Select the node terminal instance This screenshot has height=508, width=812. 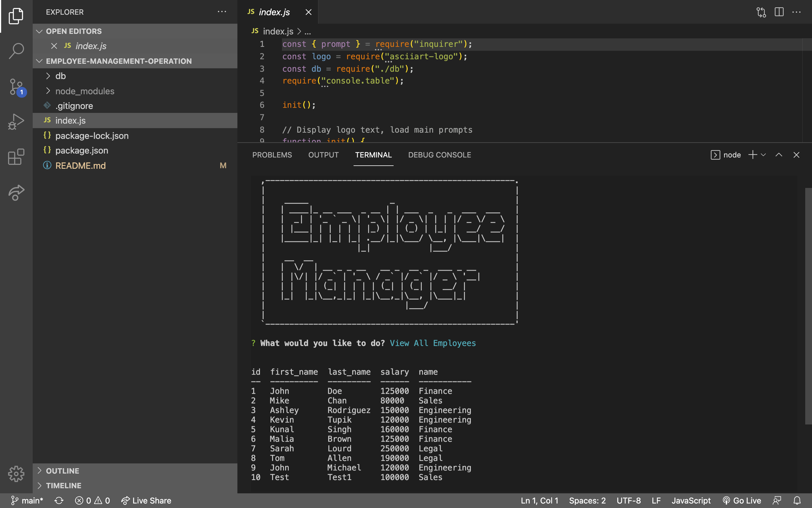click(x=726, y=155)
